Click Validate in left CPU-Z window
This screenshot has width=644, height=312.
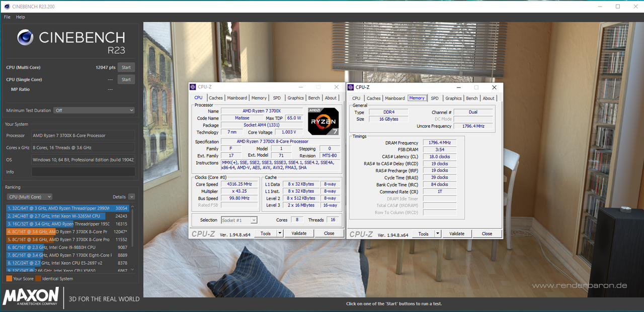299,233
